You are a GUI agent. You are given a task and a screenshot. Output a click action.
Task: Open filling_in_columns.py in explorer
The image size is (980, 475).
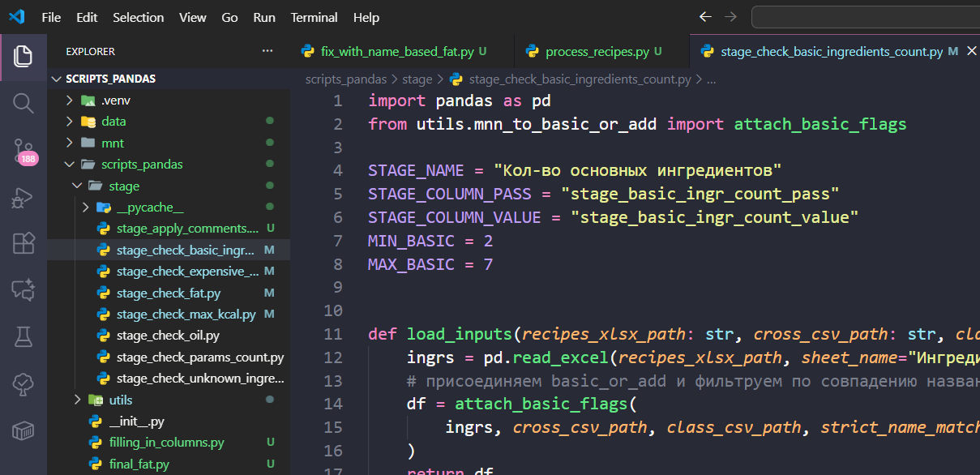point(169,443)
